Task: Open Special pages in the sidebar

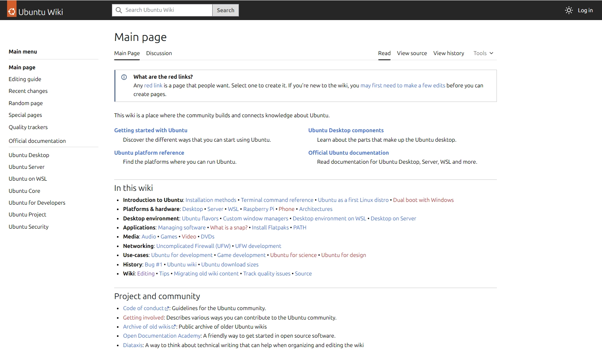Action: [x=25, y=115]
